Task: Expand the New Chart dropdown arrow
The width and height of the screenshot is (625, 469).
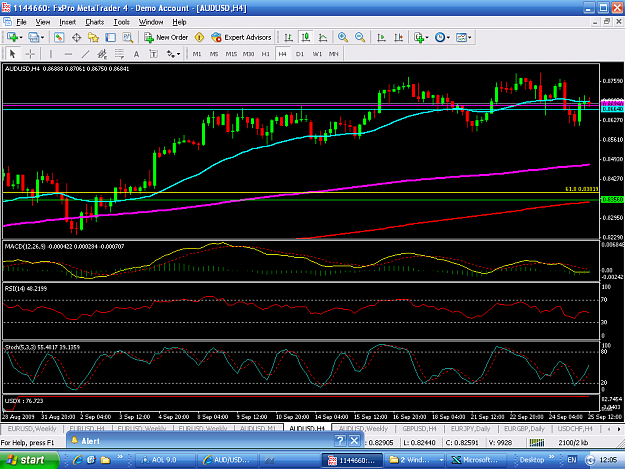Action: [x=21, y=37]
